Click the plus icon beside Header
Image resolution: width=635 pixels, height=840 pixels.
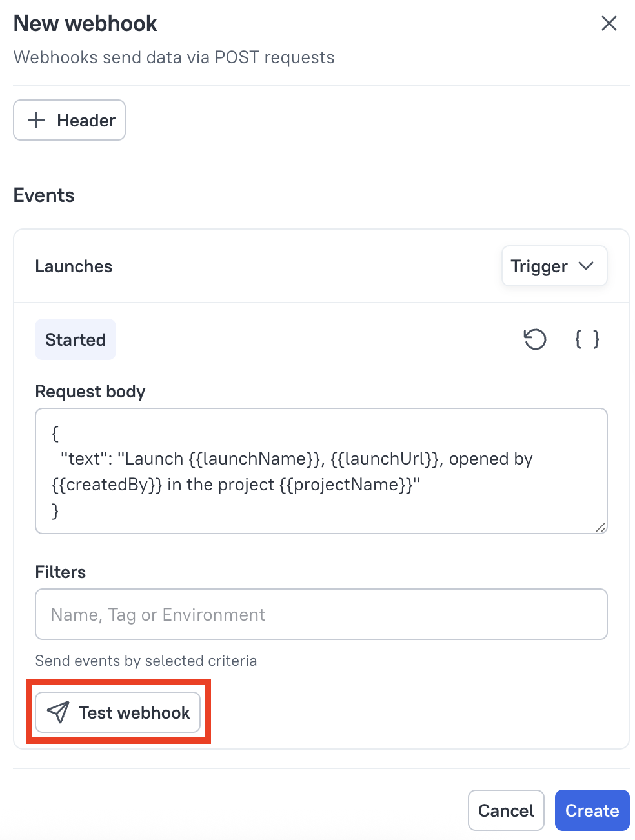click(36, 120)
